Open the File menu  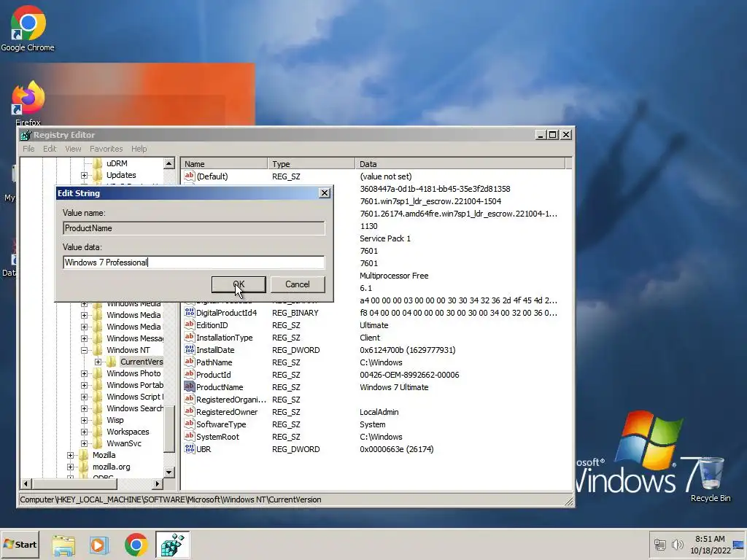[x=28, y=149]
